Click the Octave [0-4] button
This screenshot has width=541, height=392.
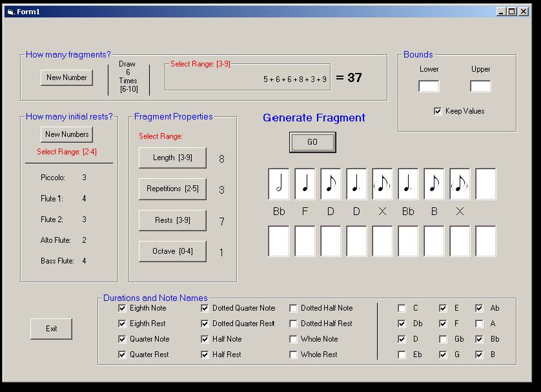click(172, 251)
